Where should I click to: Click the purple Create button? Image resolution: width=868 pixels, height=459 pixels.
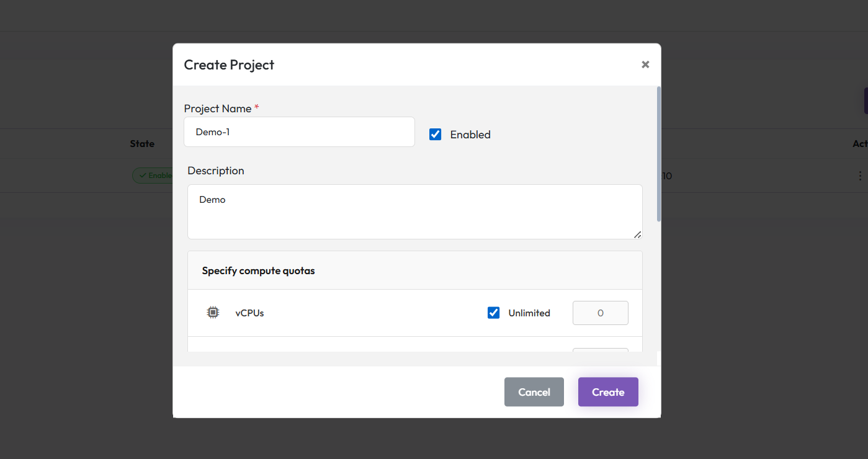click(x=607, y=392)
